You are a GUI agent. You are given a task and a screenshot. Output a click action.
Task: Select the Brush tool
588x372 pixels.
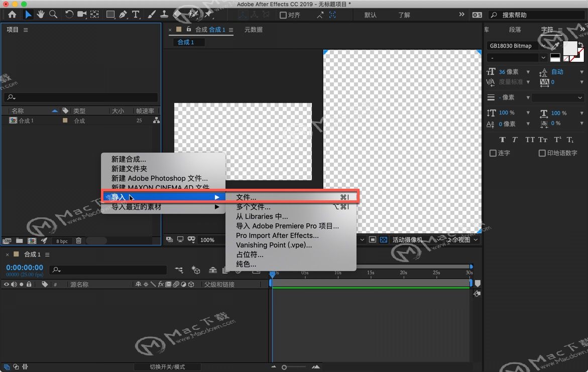click(x=152, y=15)
